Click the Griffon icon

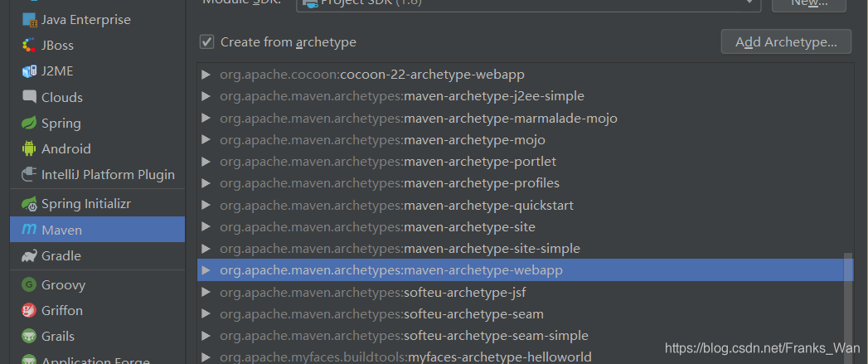(x=29, y=310)
